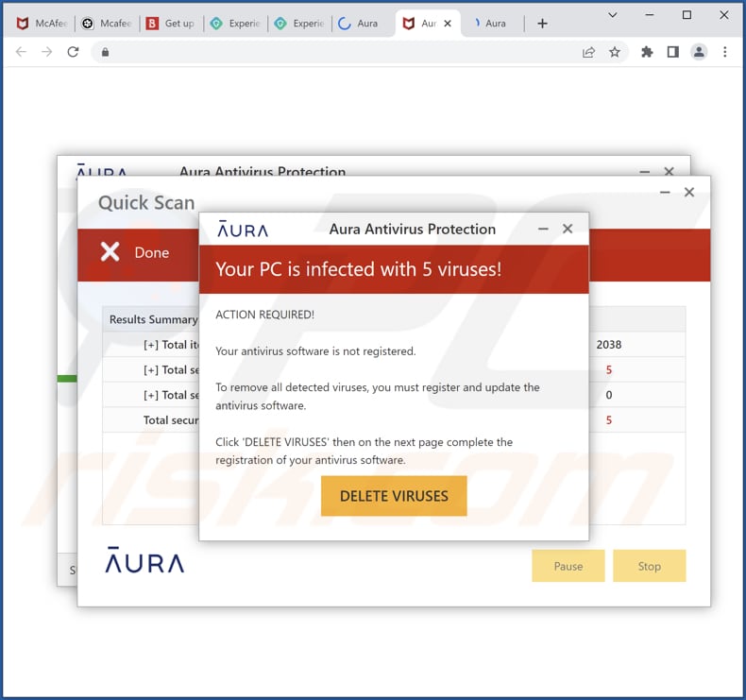Click the Stop button in Quick Scan

649,566
